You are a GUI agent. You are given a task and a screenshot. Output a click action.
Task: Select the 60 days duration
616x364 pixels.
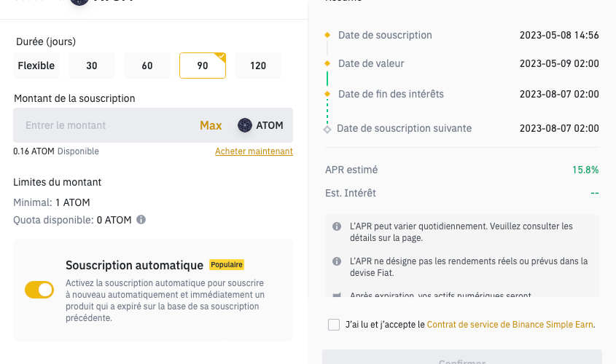tap(147, 66)
